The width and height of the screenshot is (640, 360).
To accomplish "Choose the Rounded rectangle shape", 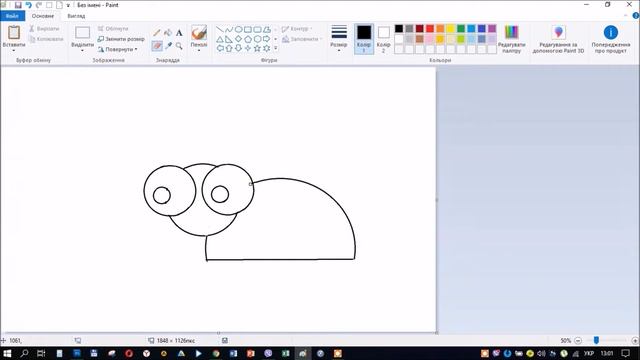I will click(257, 29).
